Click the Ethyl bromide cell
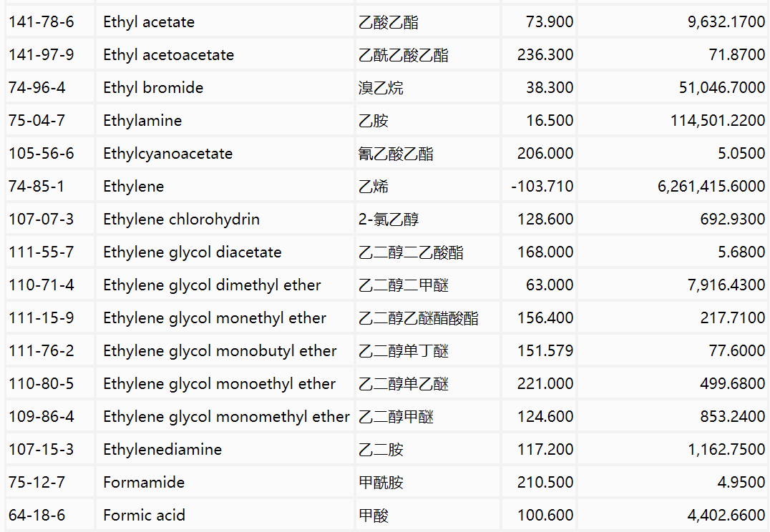 click(x=153, y=88)
